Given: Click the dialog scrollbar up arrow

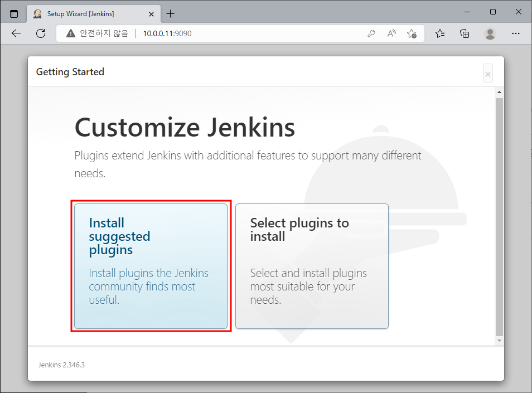Looking at the screenshot, I should click(x=499, y=92).
